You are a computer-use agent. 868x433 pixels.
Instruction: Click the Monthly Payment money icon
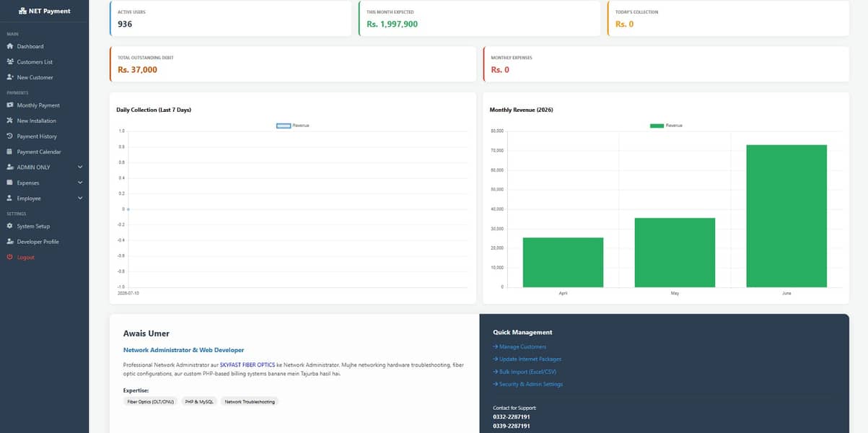tap(10, 105)
